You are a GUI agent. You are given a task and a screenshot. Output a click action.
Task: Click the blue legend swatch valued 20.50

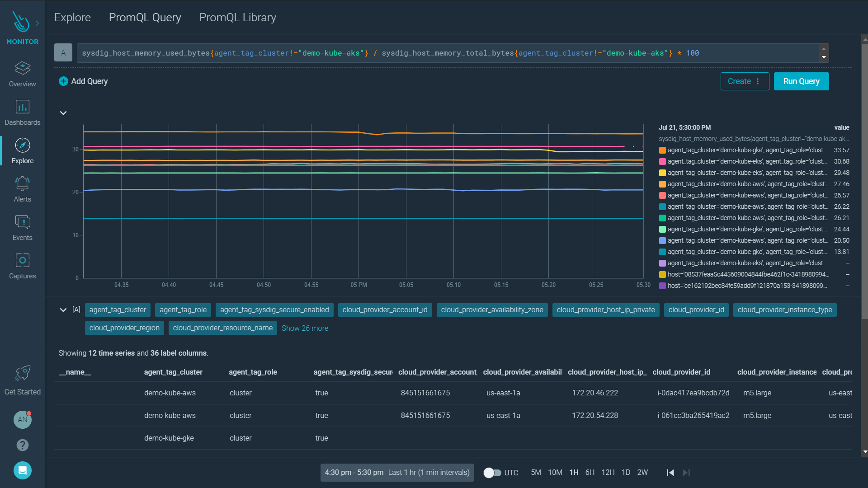[x=662, y=240]
